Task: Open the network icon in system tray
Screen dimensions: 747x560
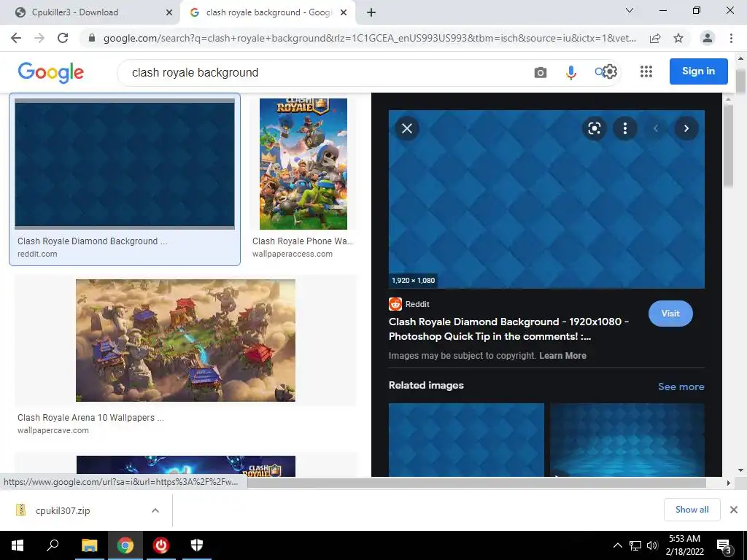Action: [635, 545]
